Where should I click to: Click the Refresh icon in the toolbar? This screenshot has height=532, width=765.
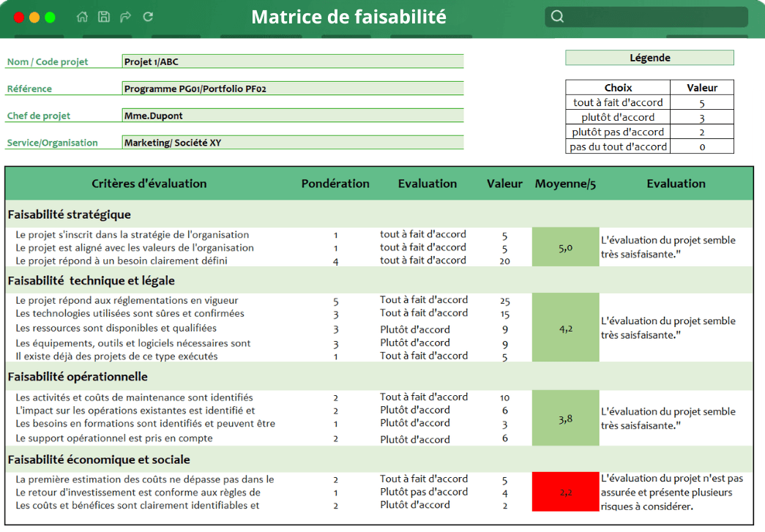pyautogui.click(x=147, y=15)
